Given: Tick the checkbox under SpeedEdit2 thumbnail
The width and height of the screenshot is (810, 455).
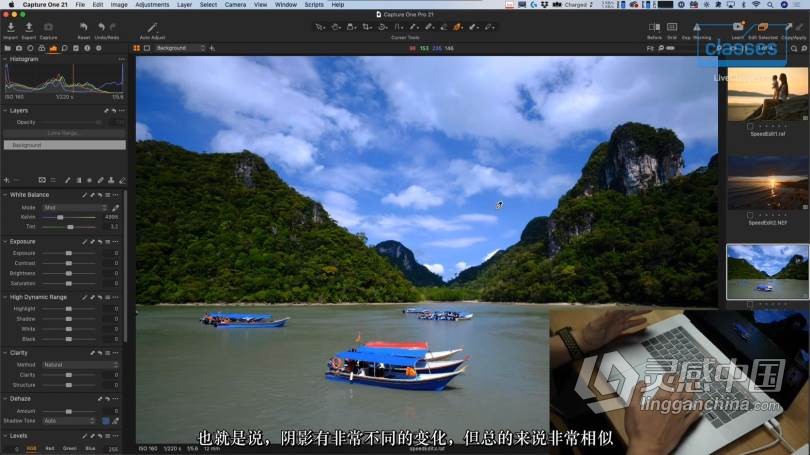Looking at the screenshot, I should coord(750,215).
